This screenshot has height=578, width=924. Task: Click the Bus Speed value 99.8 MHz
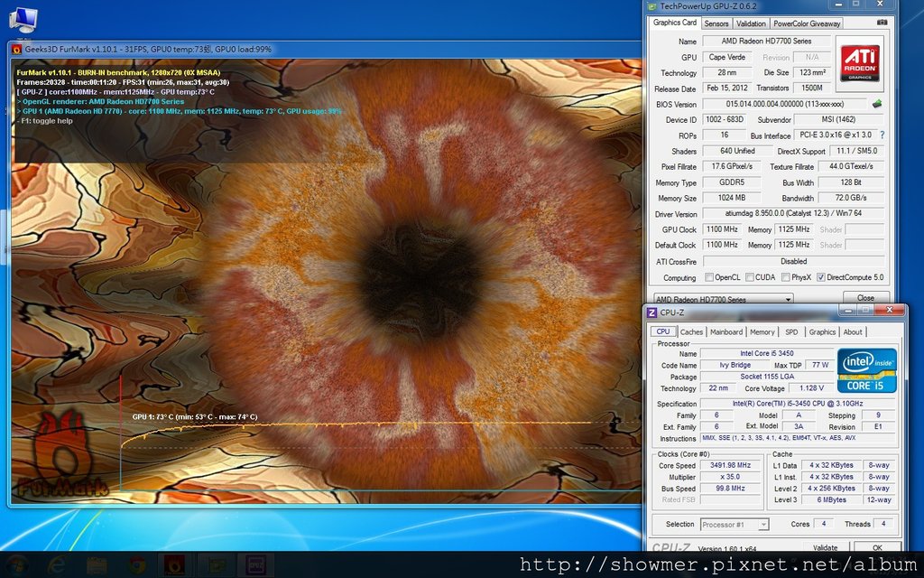tap(730, 489)
